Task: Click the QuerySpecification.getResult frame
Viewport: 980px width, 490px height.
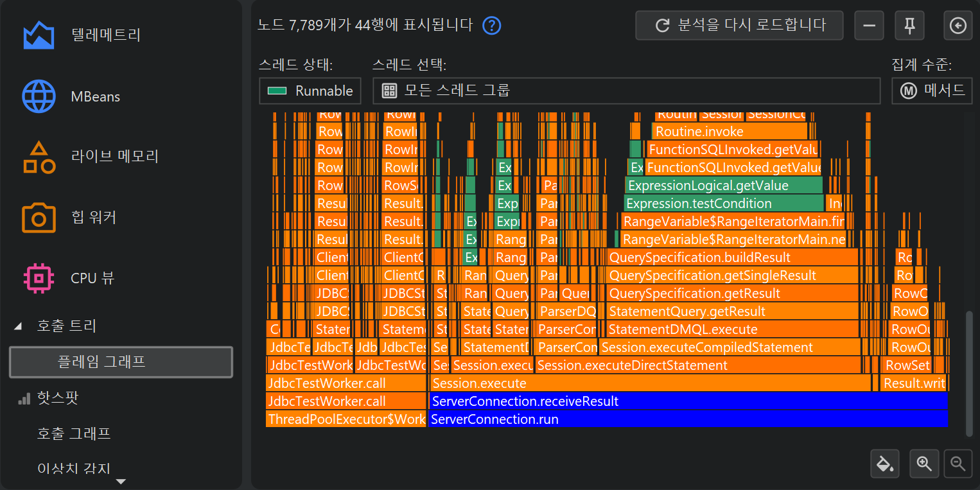Action: point(732,293)
